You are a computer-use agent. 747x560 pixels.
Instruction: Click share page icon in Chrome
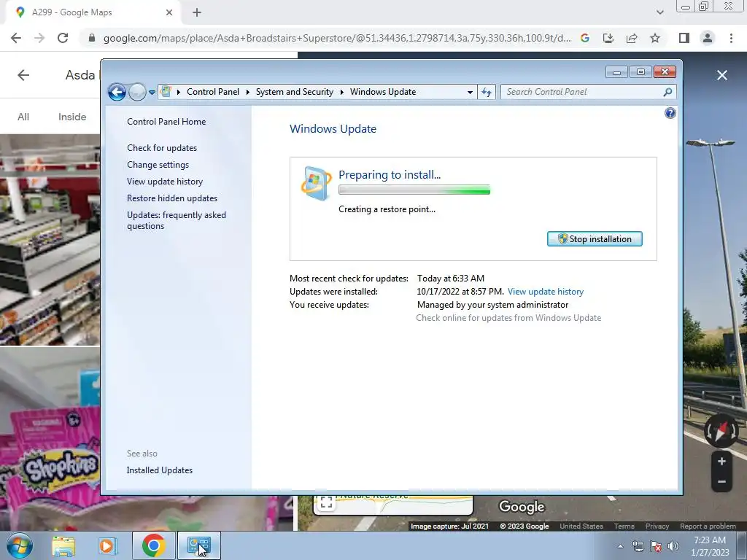tap(632, 38)
